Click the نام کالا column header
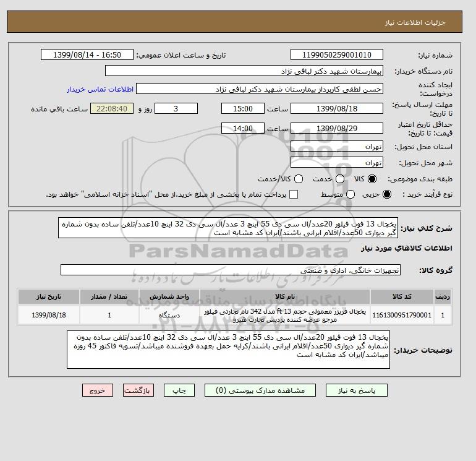 285,296
